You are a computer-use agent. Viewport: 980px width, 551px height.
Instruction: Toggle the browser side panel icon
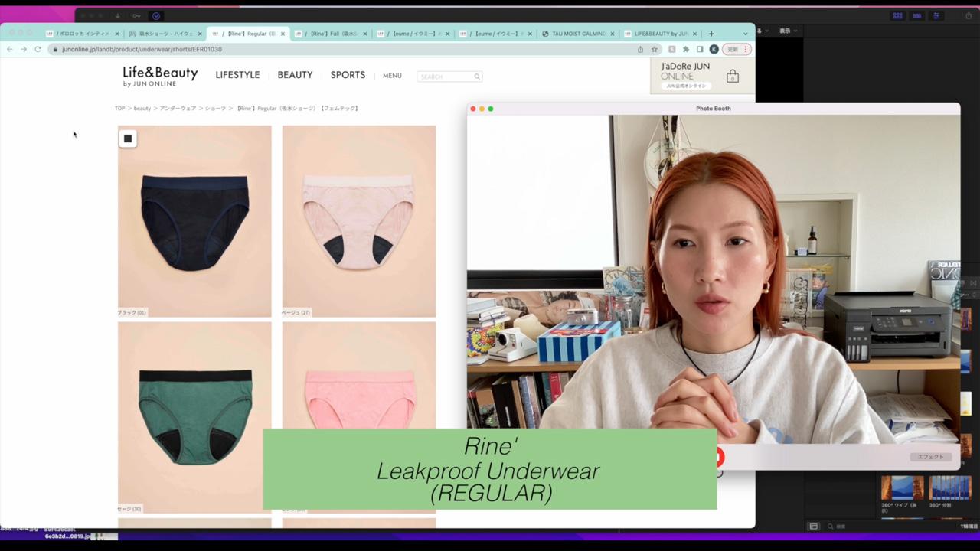pyautogui.click(x=700, y=49)
